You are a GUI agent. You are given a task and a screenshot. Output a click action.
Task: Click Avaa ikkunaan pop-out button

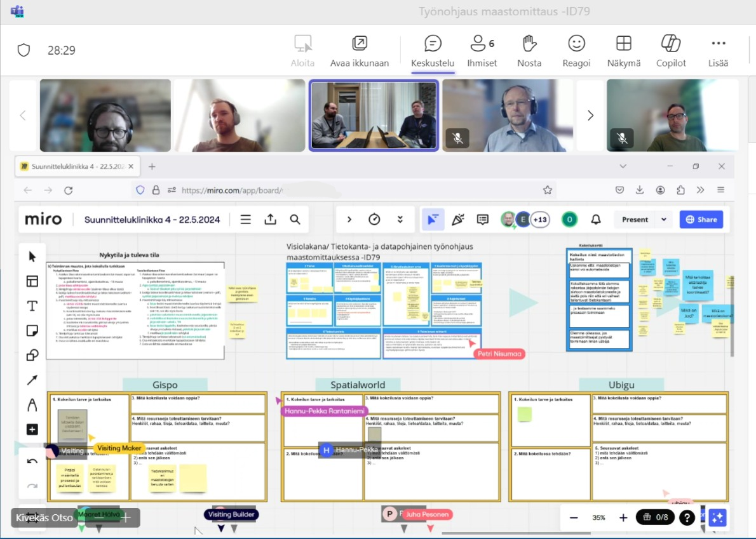[359, 51]
